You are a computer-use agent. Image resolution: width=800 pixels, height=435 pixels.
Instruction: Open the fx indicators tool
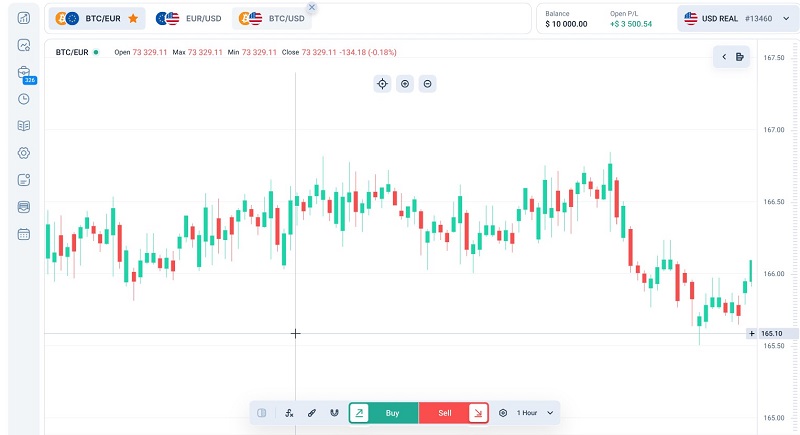289,412
